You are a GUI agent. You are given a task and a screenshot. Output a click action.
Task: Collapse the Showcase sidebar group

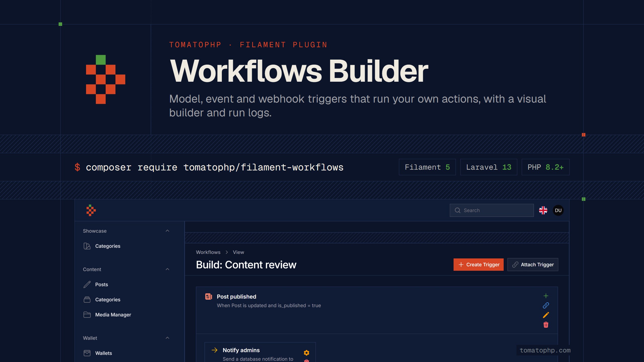point(168,231)
